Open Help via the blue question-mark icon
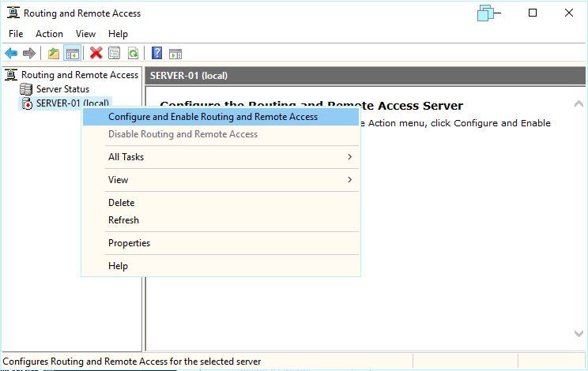 (x=156, y=53)
